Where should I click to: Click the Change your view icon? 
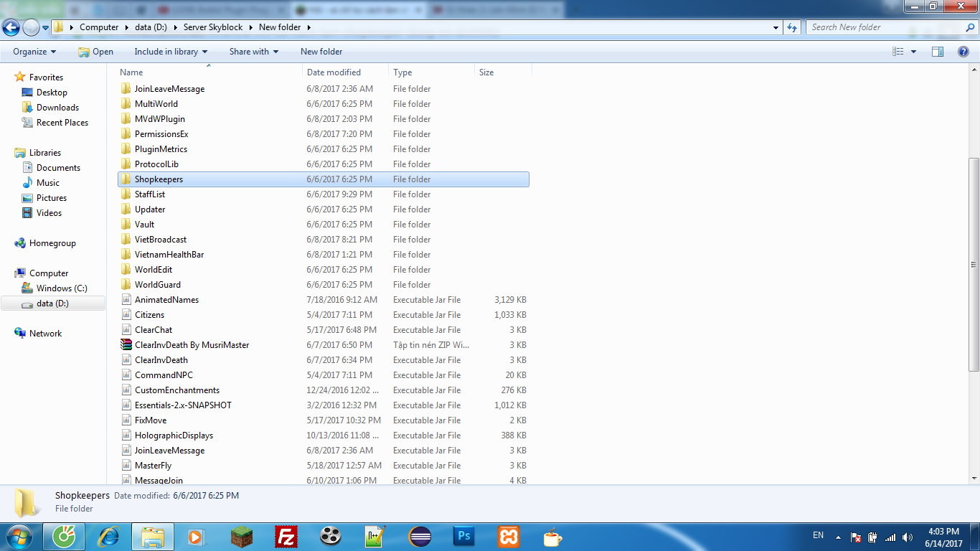(x=898, y=52)
